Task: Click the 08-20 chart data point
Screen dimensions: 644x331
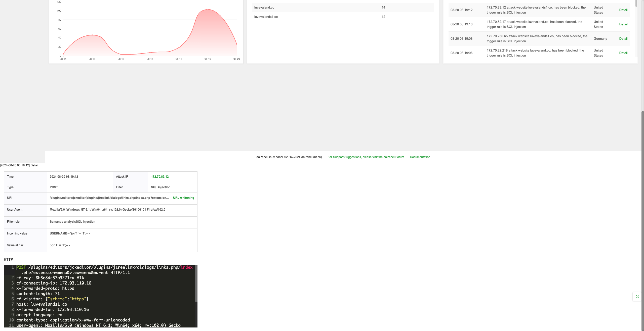Action: pyautogui.click(x=236, y=44)
